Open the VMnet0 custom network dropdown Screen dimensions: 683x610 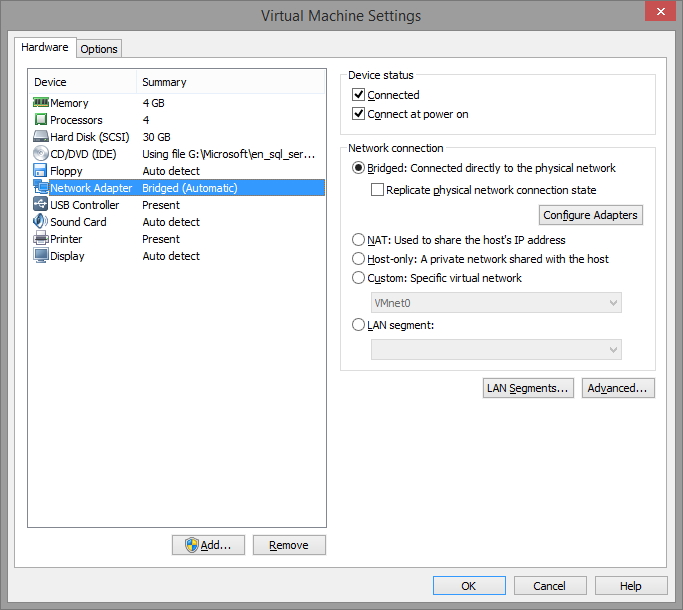[496, 303]
